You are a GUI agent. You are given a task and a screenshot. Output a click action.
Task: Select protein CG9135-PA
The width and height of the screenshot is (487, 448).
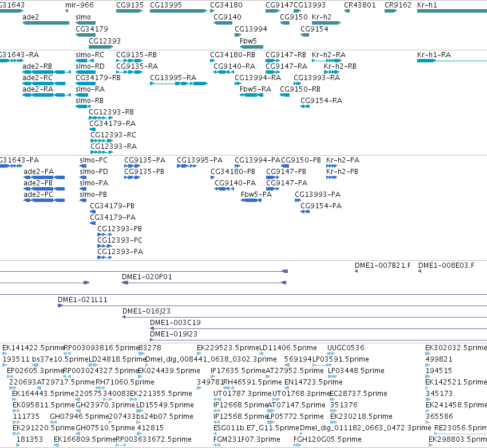145,160
